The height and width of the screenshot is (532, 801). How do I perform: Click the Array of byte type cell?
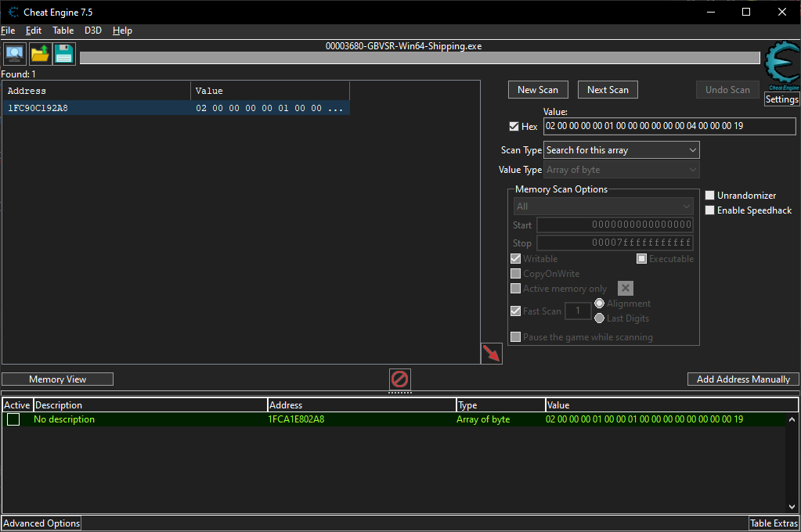coord(483,419)
